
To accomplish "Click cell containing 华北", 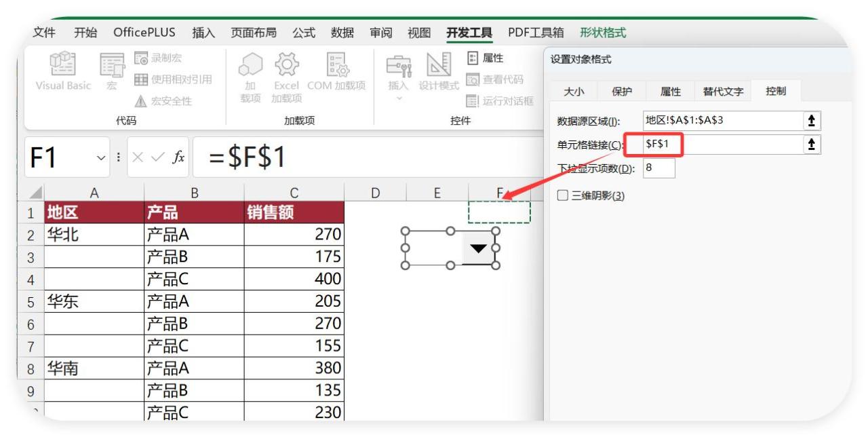I will 94,235.
